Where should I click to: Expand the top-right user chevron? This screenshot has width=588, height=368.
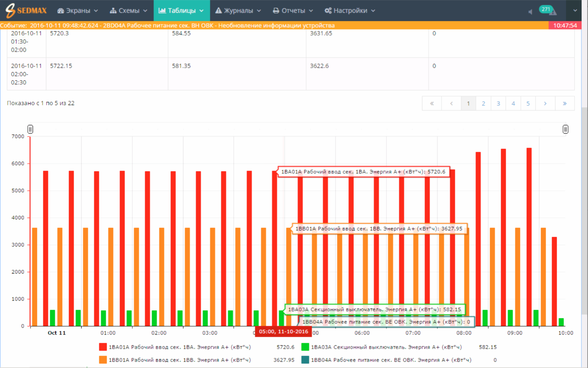(575, 10)
